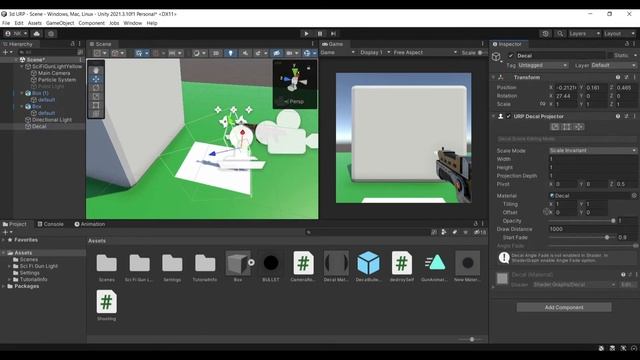Select the Rect tool in Scene overlay
640x360 pixels.
point(96,105)
